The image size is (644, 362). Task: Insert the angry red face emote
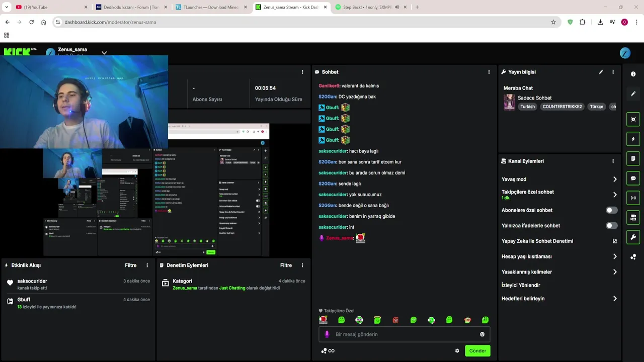coord(395,320)
